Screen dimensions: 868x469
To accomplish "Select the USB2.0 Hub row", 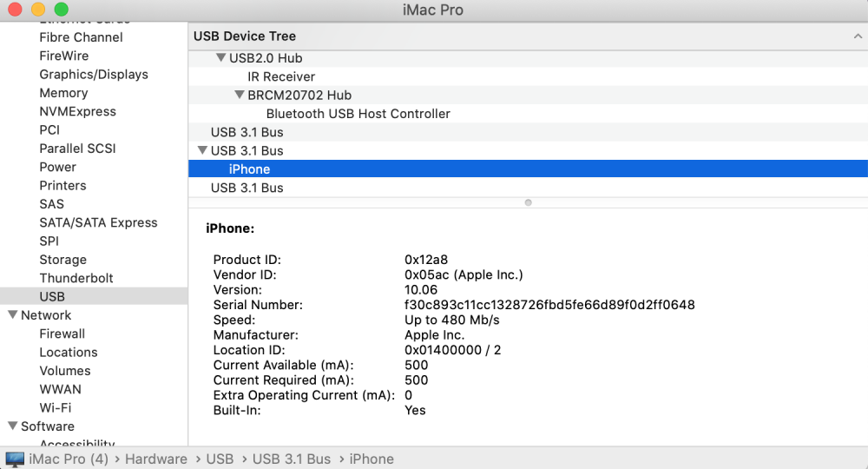I will click(528, 58).
